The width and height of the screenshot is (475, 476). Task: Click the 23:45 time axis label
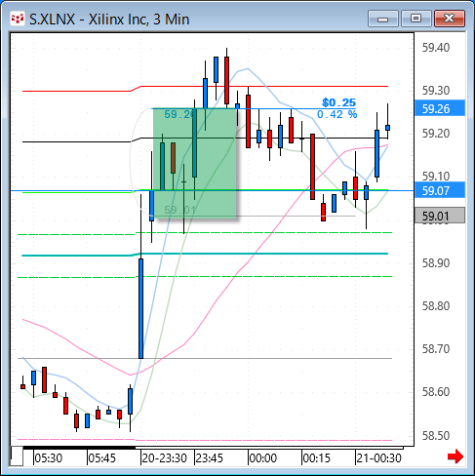pos(210,458)
